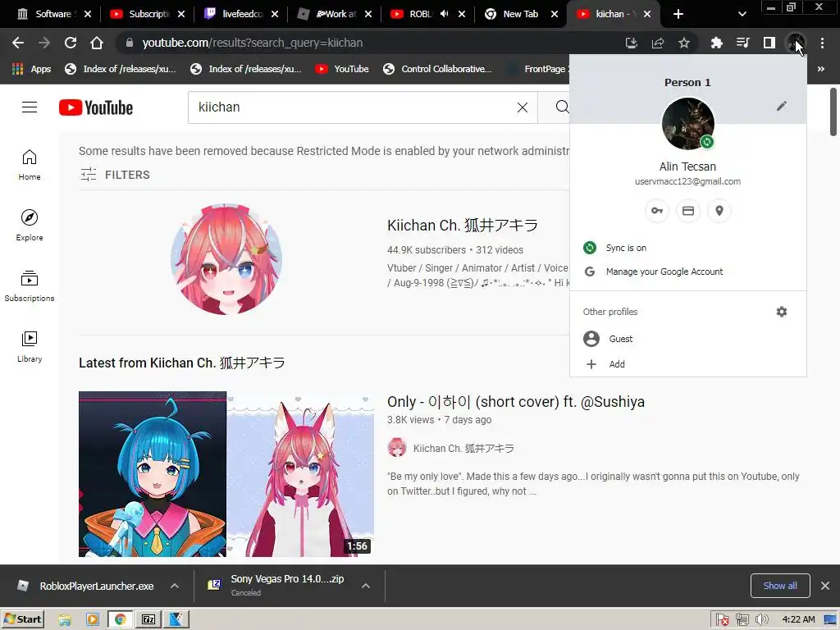This screenshot has height=630, width=840.
Task: Click Show all downloads
Action: [780, 586]
